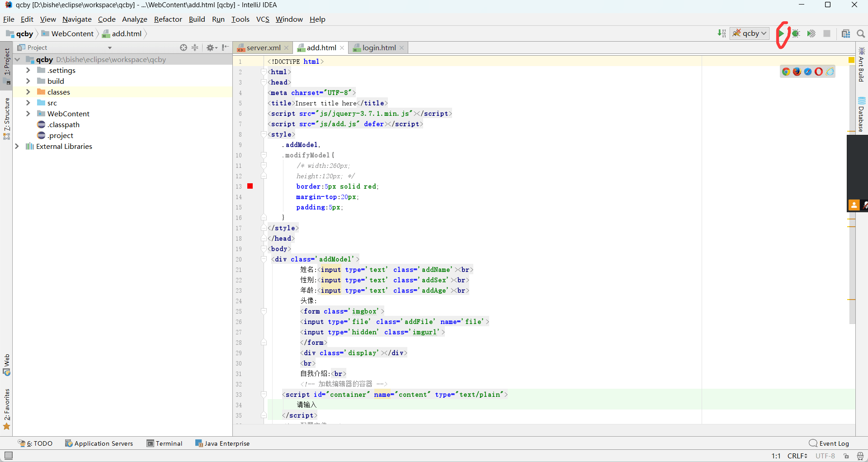This screenshot has width=868, height=462.
Task: Toggle the Project side panel tab
Action: [x=7, y=66]
